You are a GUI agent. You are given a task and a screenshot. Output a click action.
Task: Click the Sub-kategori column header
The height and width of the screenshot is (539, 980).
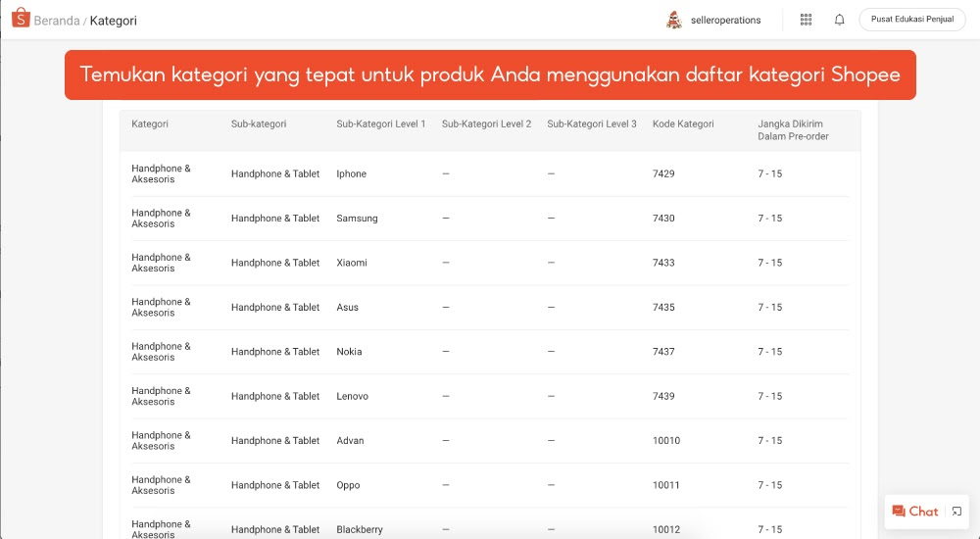pos(259,123)
